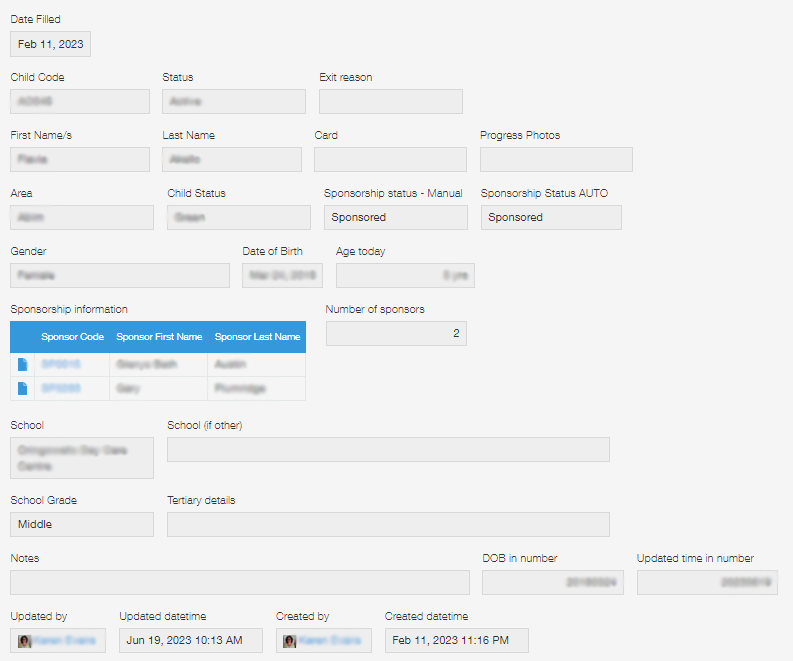The image size is (793, 661).
Task: Click the Sponsorship Status AUTO field
Action: [x=551, y=217]
